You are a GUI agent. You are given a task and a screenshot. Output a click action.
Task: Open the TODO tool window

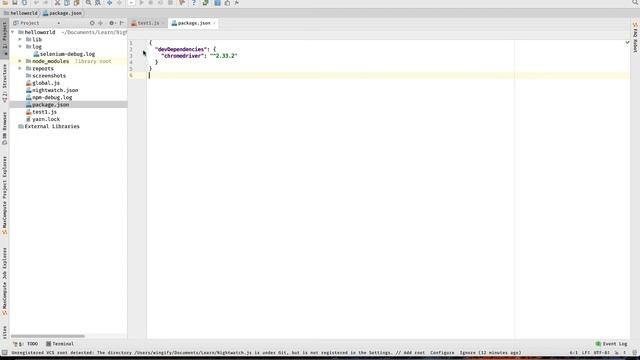tap(25, 344)
